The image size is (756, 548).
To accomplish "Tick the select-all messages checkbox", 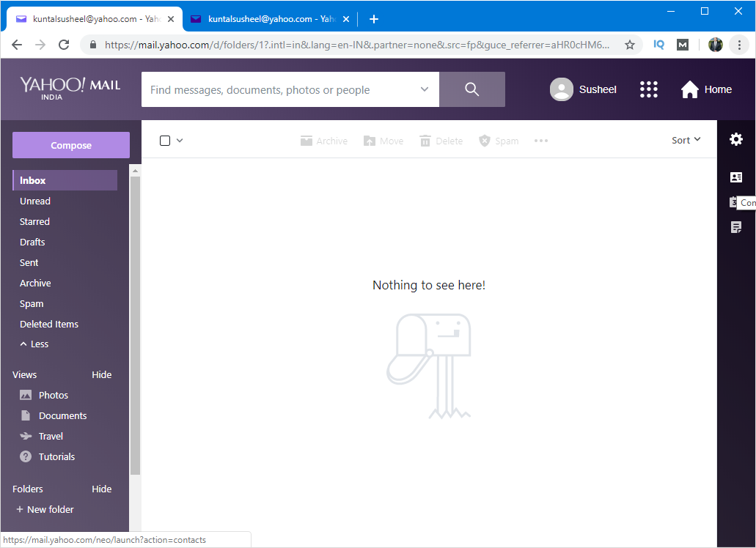I will pyautogui.click(x=165, y=141).
